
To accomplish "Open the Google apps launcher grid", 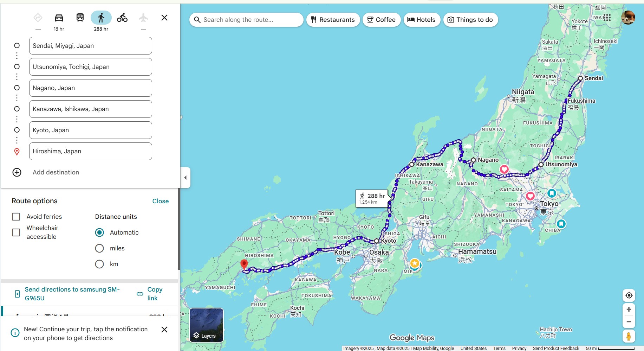I will (606, 18).
